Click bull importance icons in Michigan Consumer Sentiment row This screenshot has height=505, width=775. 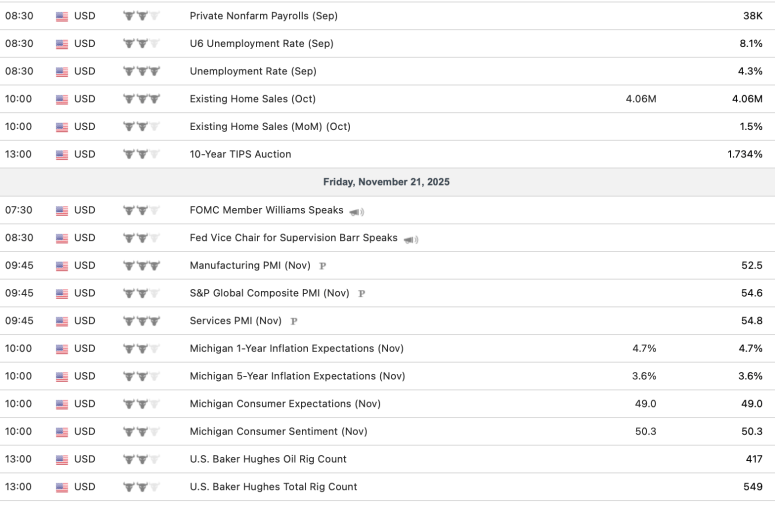141,432
